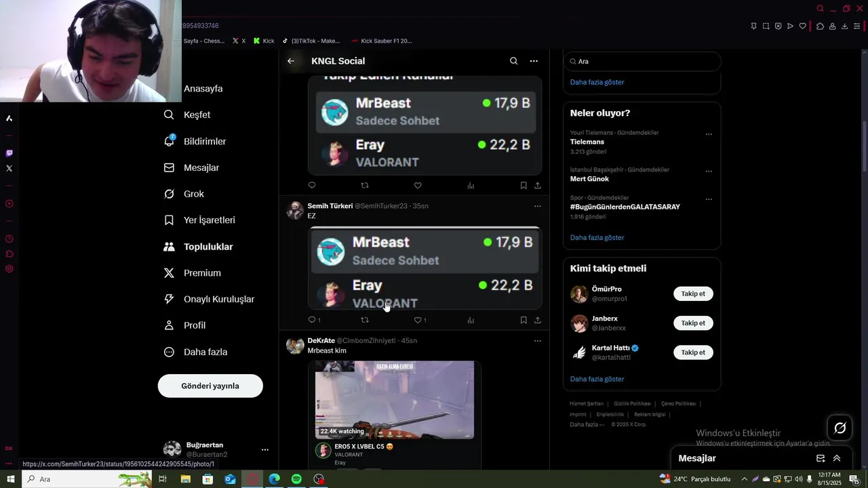
Task: View analytics of Semih Türkeri's post
Action: point(471,320)
